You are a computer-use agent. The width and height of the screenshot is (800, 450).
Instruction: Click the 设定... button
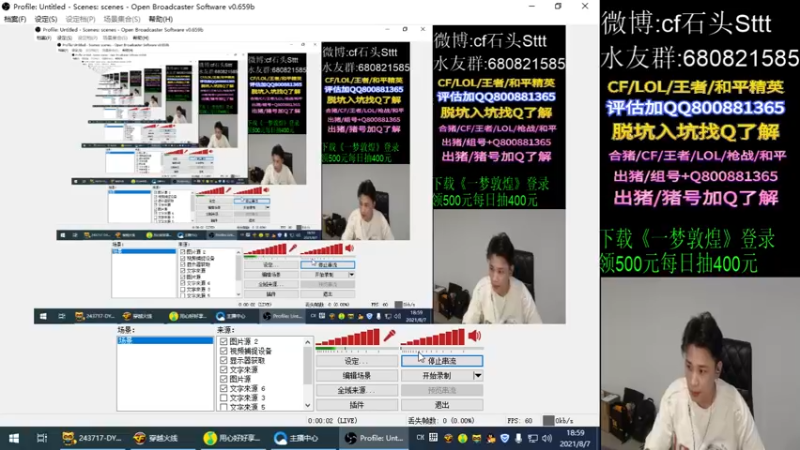tap(357, 361)
